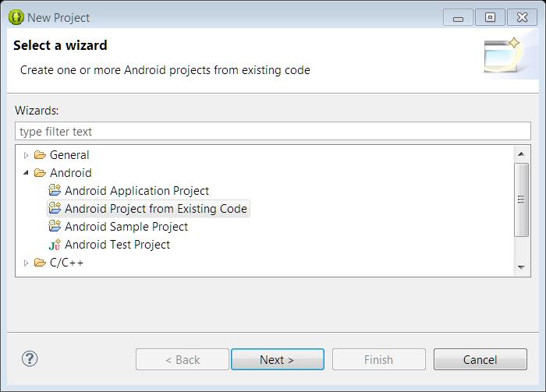This screenshot has width=546, height=392.
Task: Expand the C/C++ category
Action: pyautogui.click(x=26, y=263)
